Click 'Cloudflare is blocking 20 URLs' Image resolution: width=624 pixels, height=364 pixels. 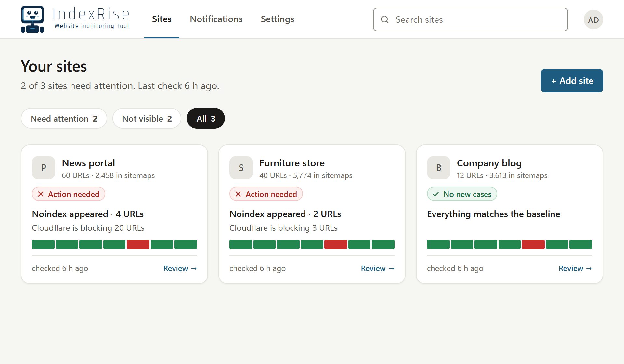coord(88,228)
